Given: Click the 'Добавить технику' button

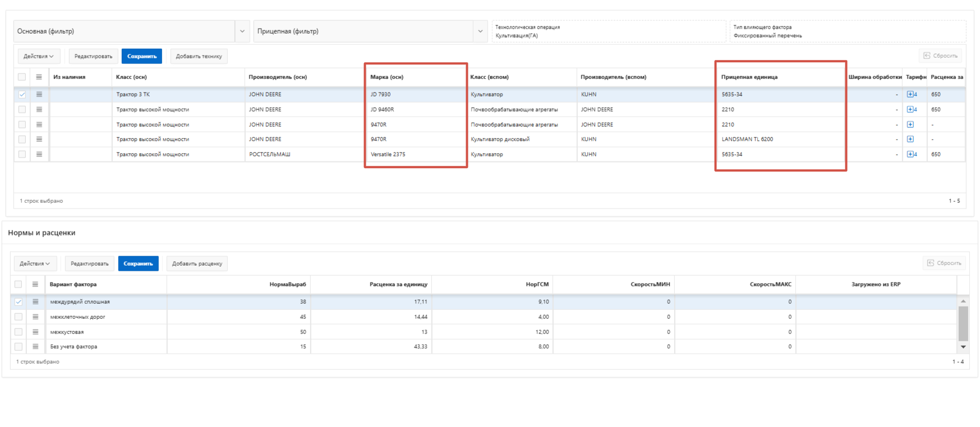Looking at the screenshot, I should coord(199,56).
